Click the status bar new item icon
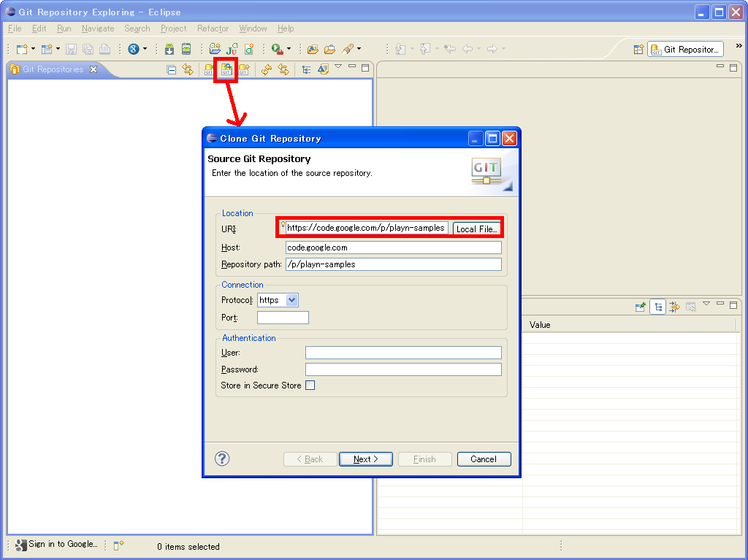 pos(119,545)
